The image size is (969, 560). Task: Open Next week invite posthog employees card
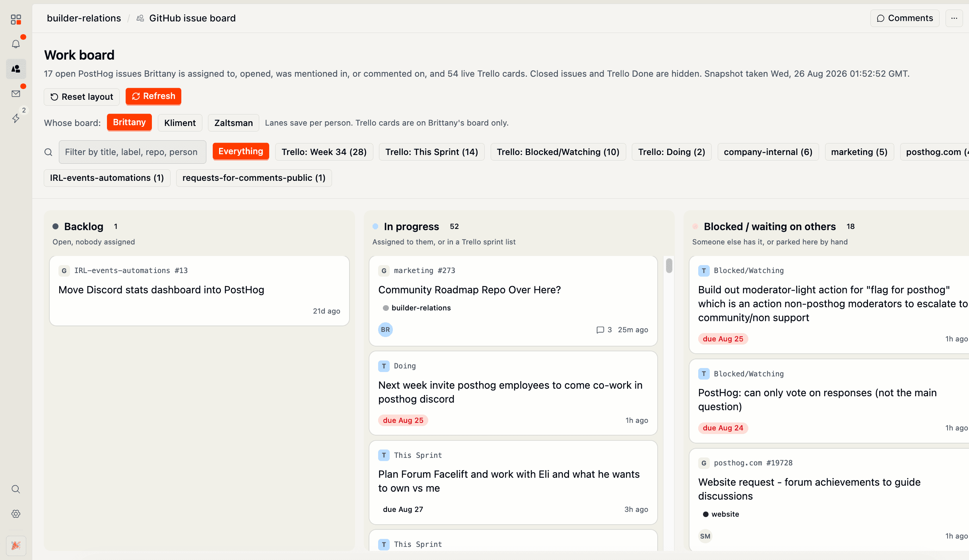(x=513, y=393)
